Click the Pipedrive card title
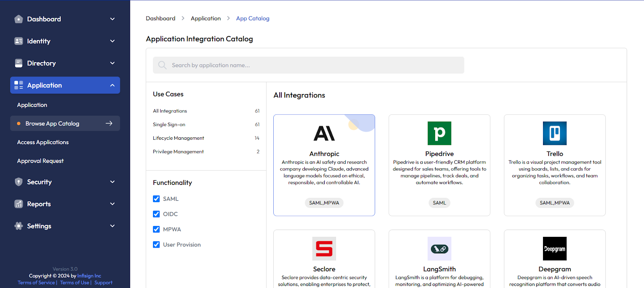 (440, 153)
